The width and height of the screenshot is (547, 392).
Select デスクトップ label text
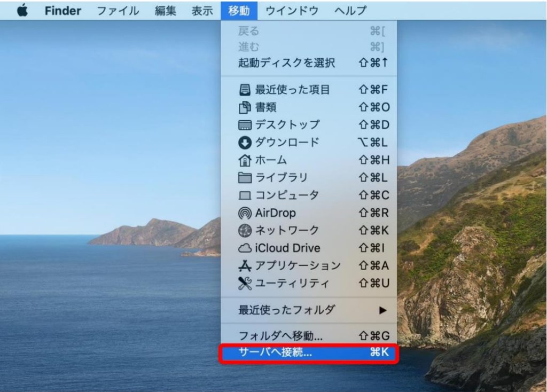coord(287,124)
